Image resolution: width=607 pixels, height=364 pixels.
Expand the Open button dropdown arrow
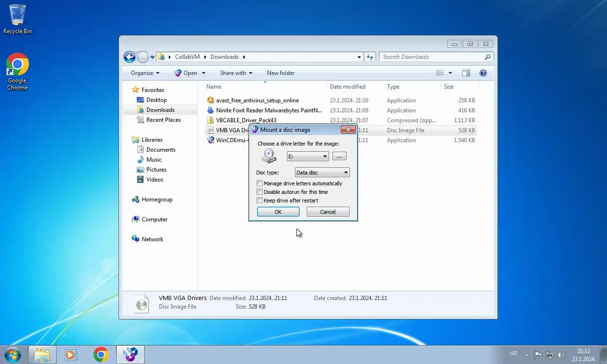(204, 73)
